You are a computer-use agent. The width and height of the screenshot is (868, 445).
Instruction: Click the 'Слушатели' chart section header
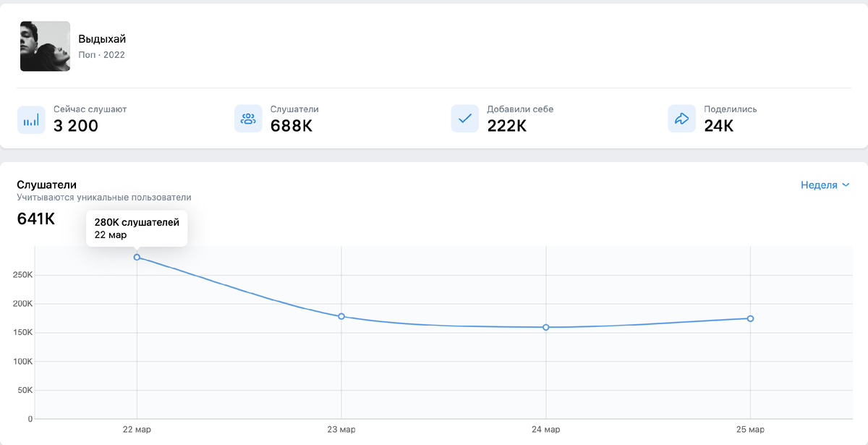tap(46, 185)
